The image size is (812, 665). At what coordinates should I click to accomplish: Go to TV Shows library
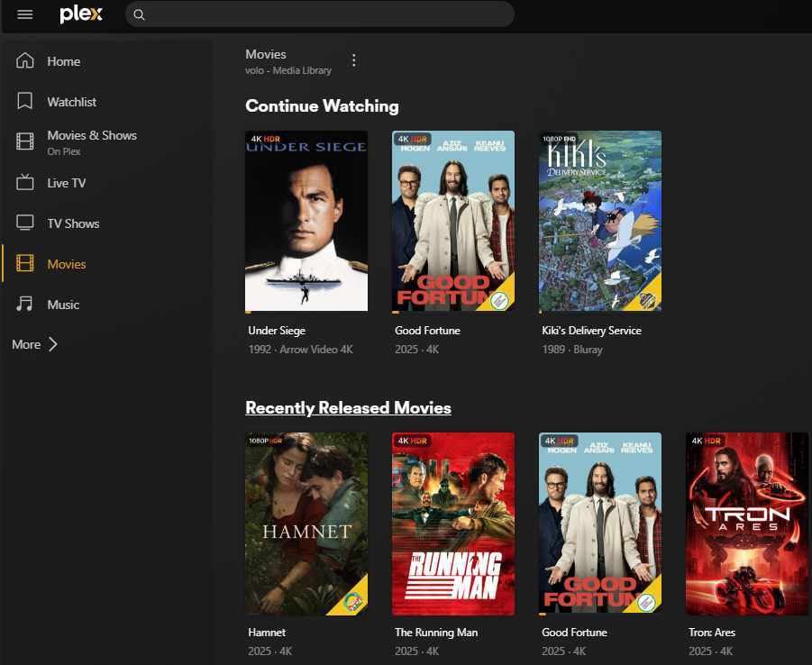pos(73,223)
